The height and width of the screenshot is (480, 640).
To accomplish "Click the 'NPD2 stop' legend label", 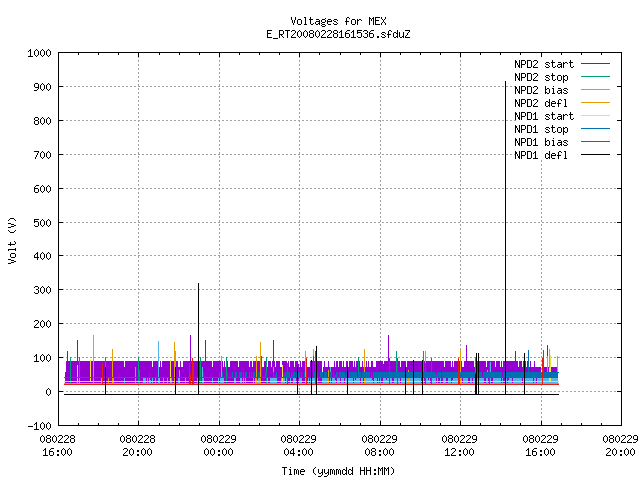I will pos(541,77).
